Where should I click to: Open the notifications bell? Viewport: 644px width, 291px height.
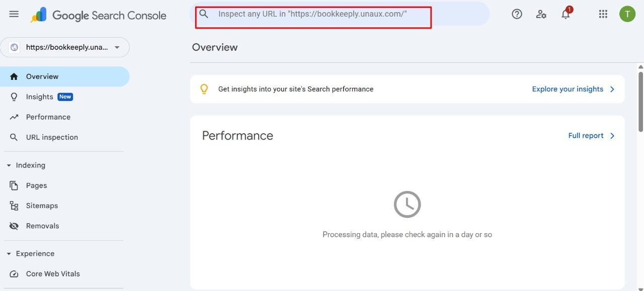click(x=566, y=14)
